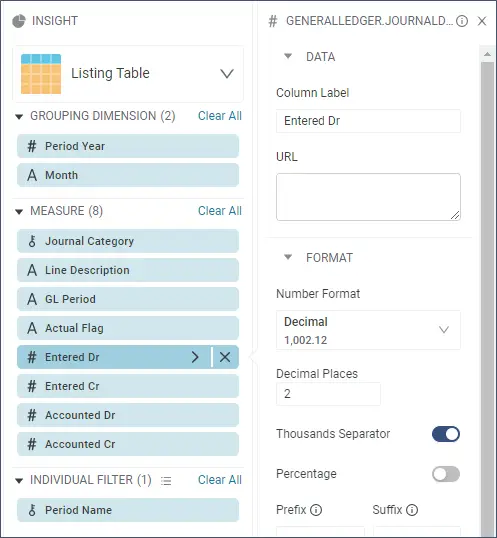Viewport: 497px width, 538px height.
Task: Open Entered Dr details via arrow icon
Action: click(195, 357)
